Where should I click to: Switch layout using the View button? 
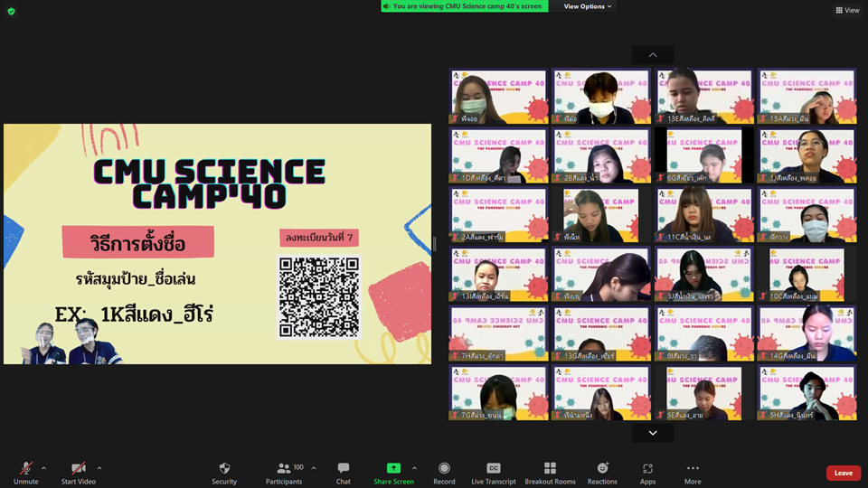point(847,10)
